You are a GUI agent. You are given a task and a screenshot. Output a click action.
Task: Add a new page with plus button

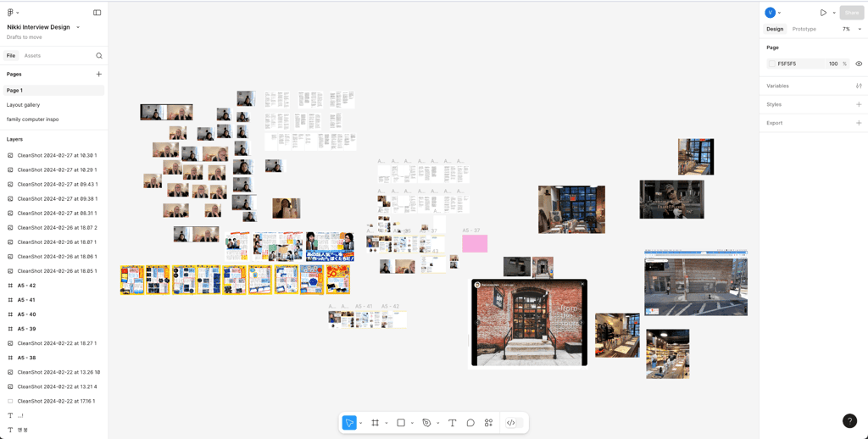pyautogui.click(x=98, y=75)
